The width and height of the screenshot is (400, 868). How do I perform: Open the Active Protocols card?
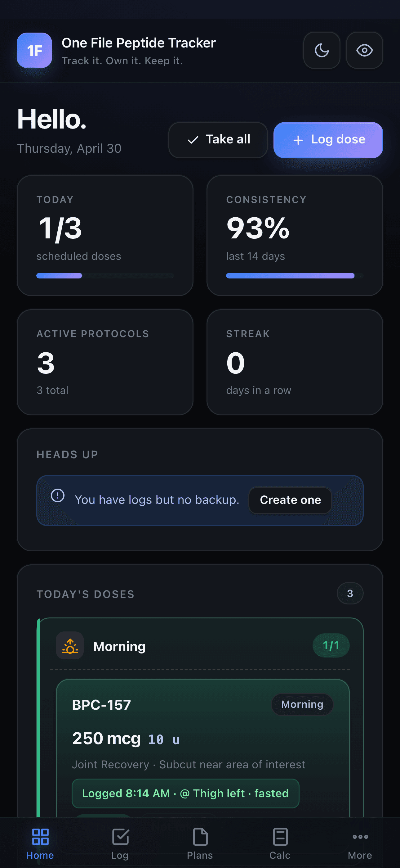(x=105, y=362)
